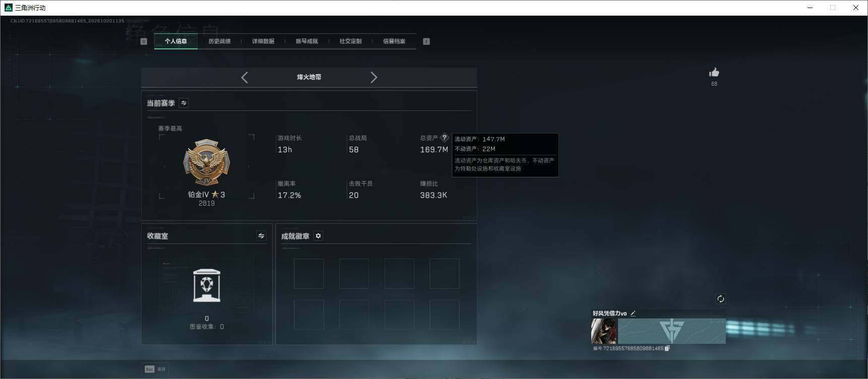View the 信誉档案 tab
868x379 pixels.
coord(394,41)
